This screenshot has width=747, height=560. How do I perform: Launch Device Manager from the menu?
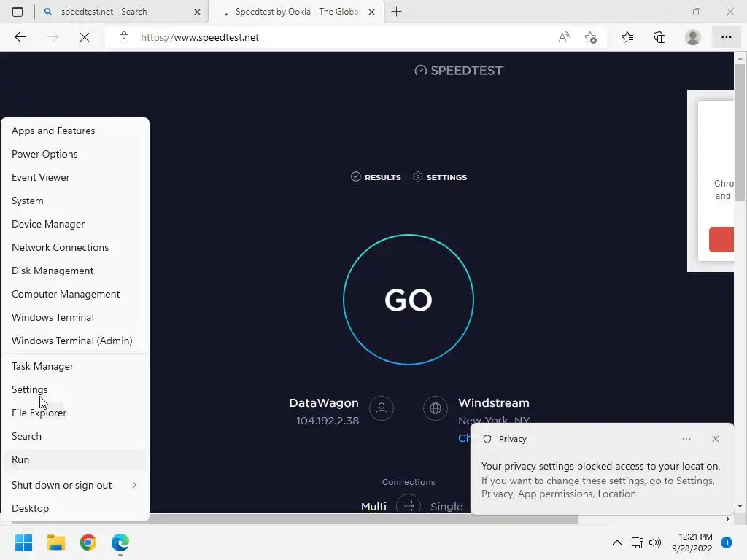[75, 224]
